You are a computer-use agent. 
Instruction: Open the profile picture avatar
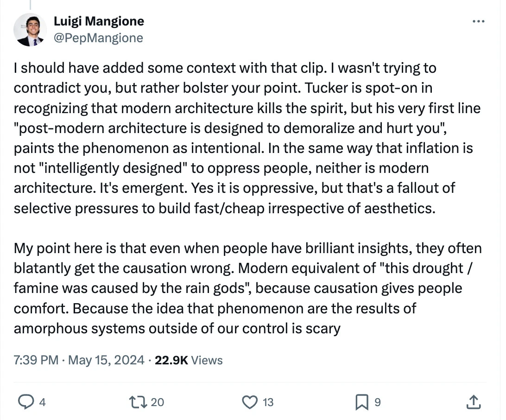30,30
